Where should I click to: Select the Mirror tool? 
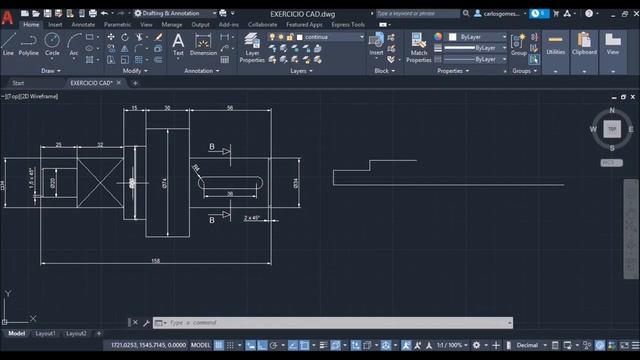(x=125, y=49)
